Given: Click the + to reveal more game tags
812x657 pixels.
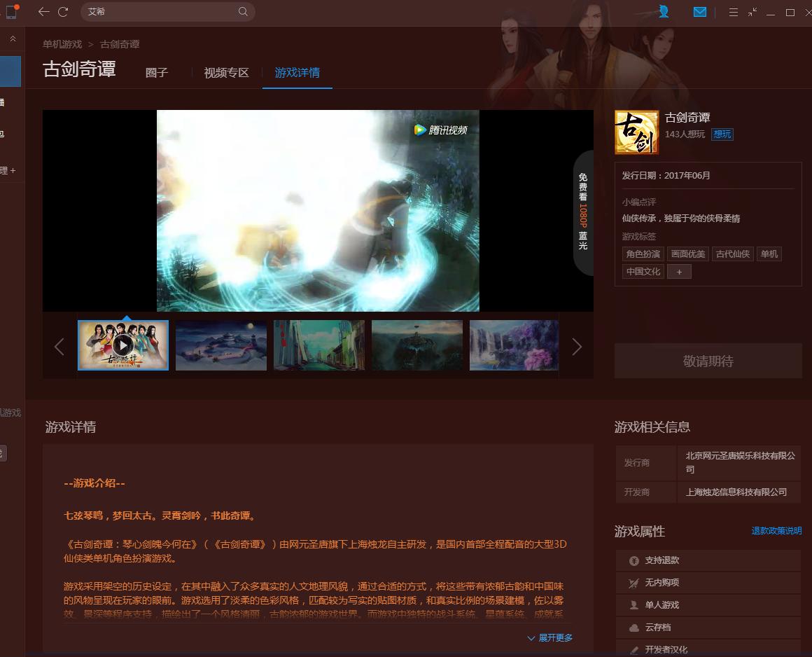Looking at the screenshot, I should tap(679, 271).
